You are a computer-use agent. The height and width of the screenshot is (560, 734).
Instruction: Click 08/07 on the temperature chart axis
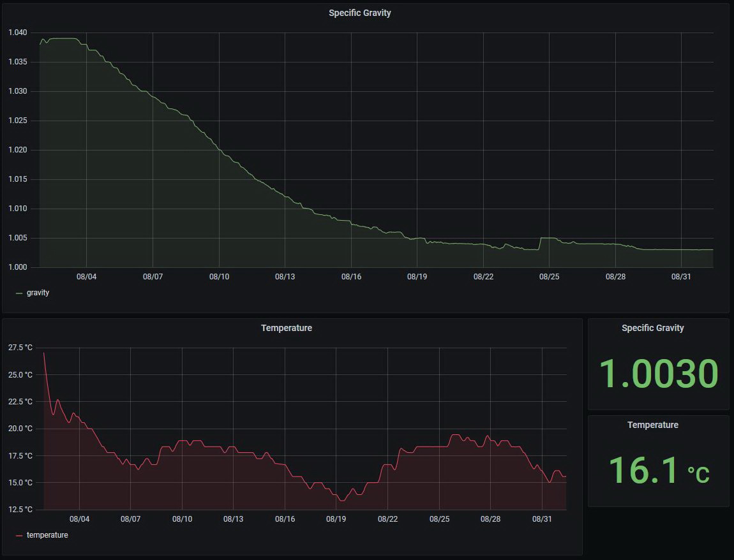click(x=131, y=519)
